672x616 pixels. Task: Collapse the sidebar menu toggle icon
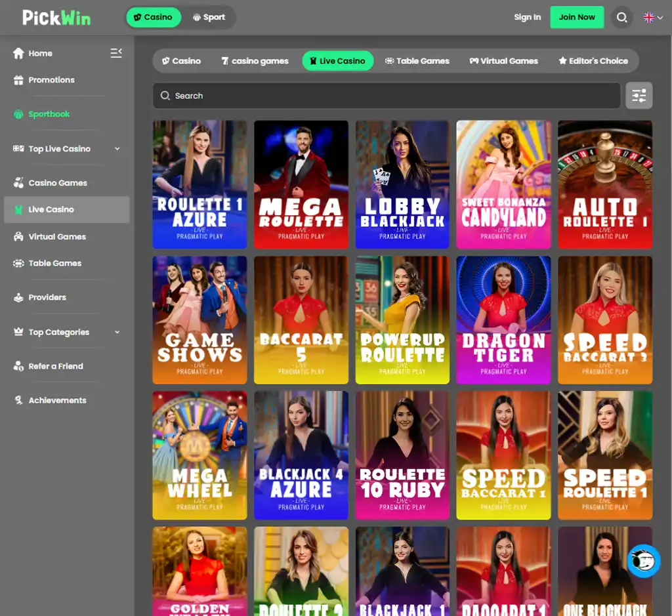(x=116, y=53)
